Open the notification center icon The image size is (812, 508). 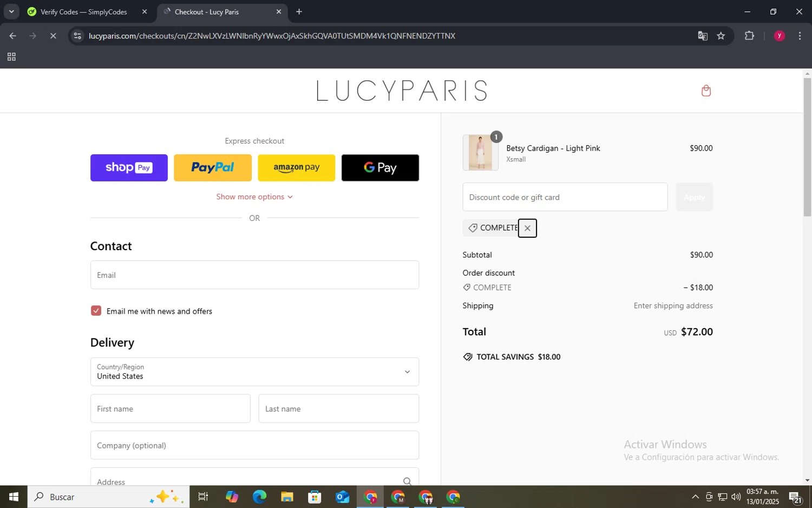(795, 497)
